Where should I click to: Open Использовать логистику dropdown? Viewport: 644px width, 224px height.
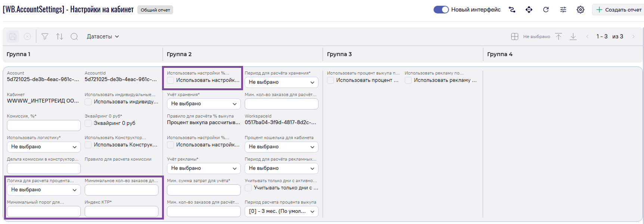pos(44,147)
